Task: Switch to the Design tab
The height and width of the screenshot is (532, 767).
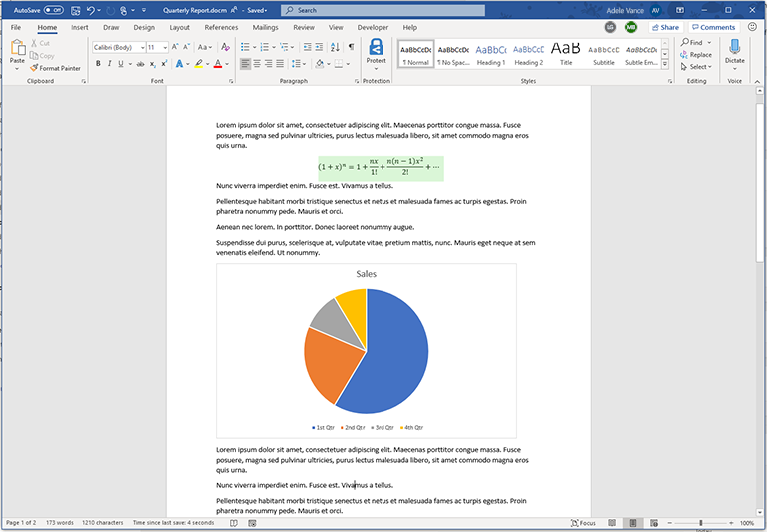Action: 144,27
